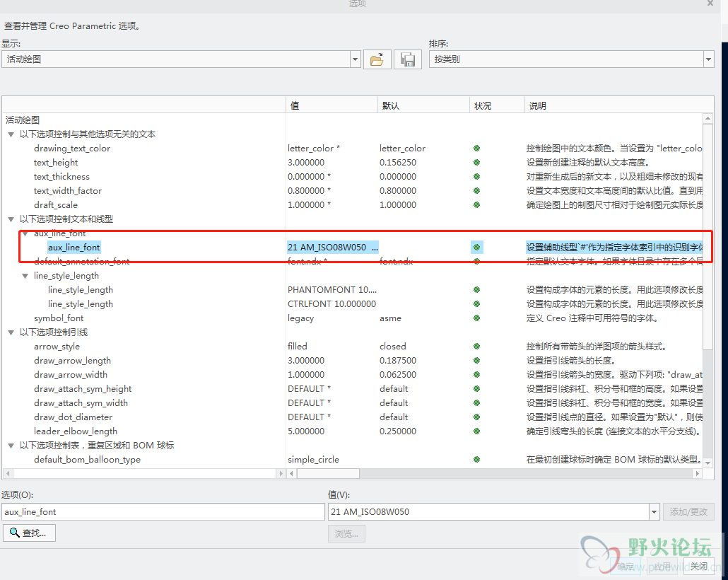Open the 显示 dropdown showing 活动绘图

click(x=356, y=59)
